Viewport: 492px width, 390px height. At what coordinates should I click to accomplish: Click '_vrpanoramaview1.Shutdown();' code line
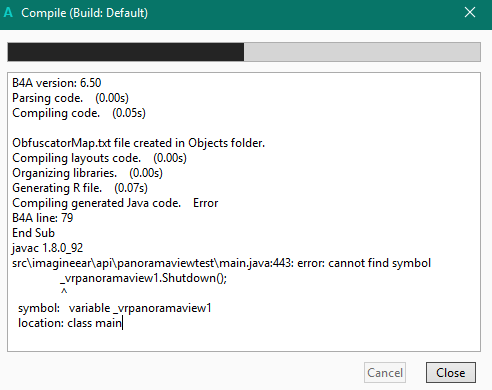pos(144,278)
